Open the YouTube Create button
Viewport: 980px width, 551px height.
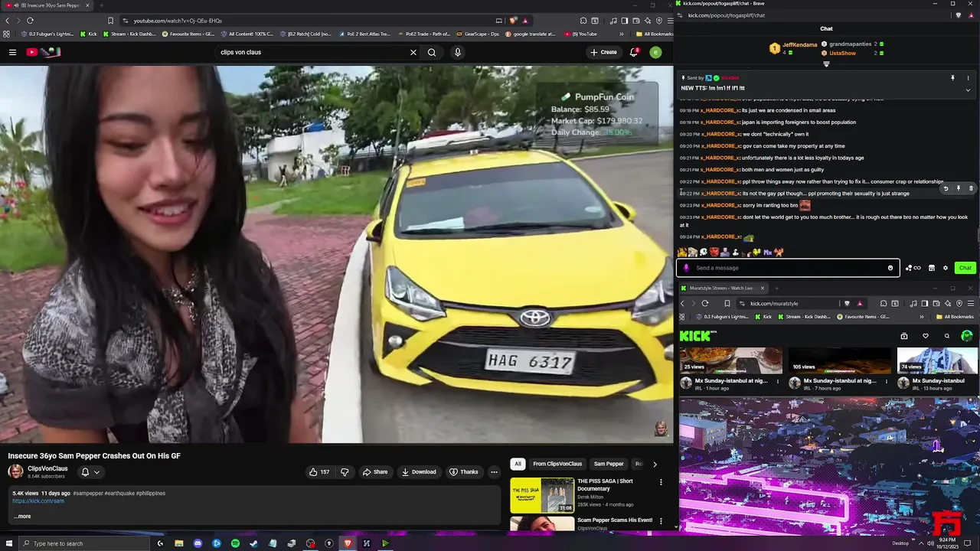pos(603,52)
